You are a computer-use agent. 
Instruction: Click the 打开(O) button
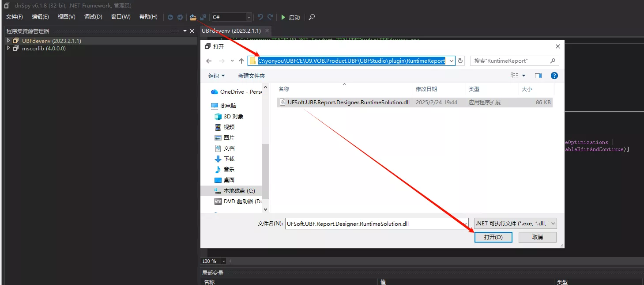[x=493, y=237]
